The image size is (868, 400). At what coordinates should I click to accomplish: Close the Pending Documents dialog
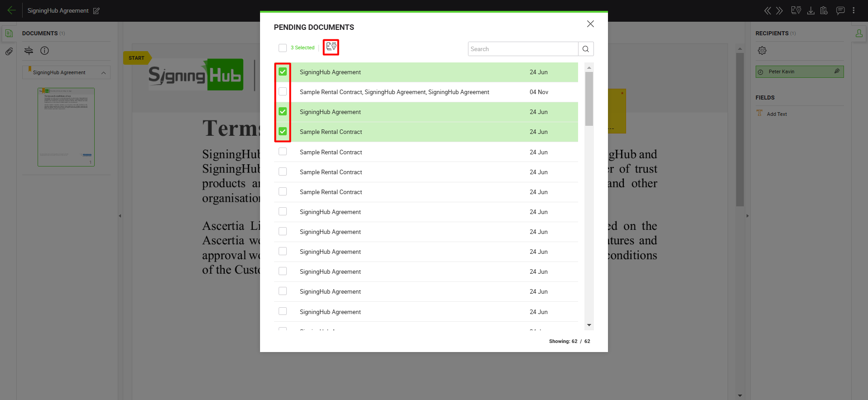[x=590, y=24]
